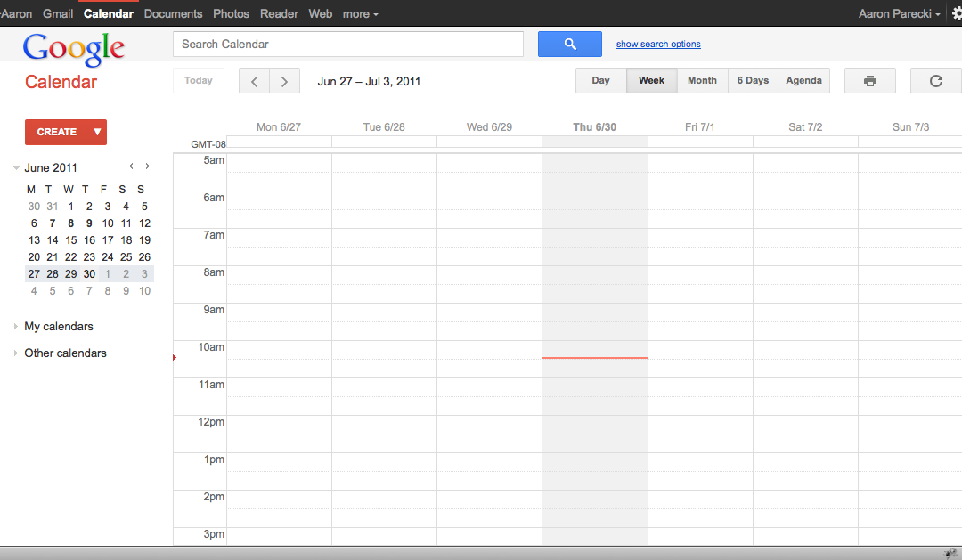Open the more menu in top bar

[360, 13]
